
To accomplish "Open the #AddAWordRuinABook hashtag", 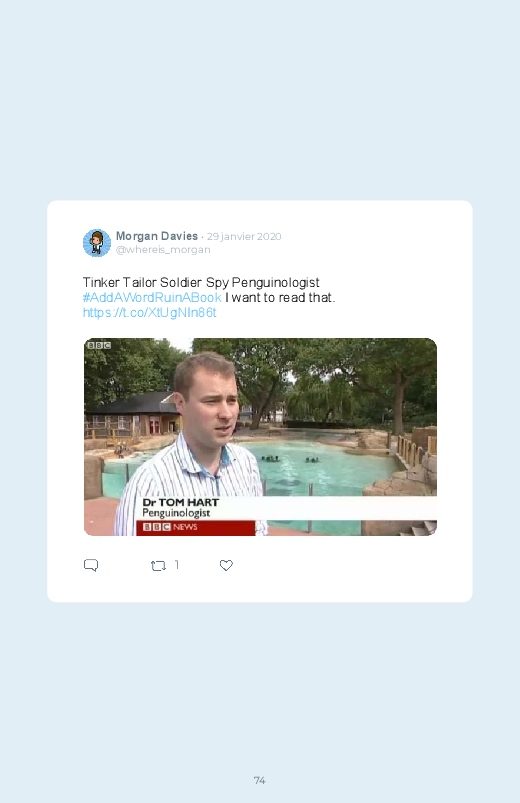I will [152, 298].
